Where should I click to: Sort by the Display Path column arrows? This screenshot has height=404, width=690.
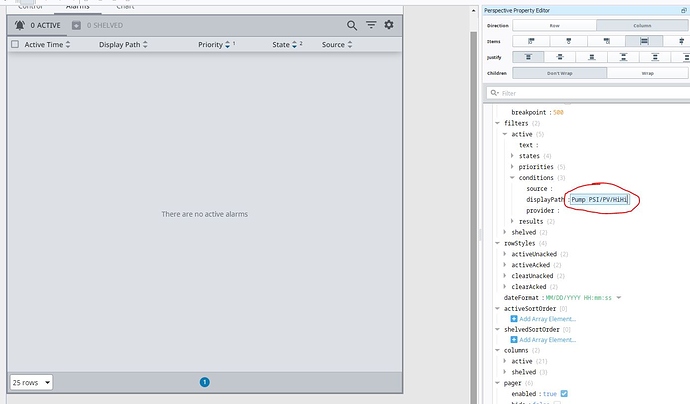(145, 44)
